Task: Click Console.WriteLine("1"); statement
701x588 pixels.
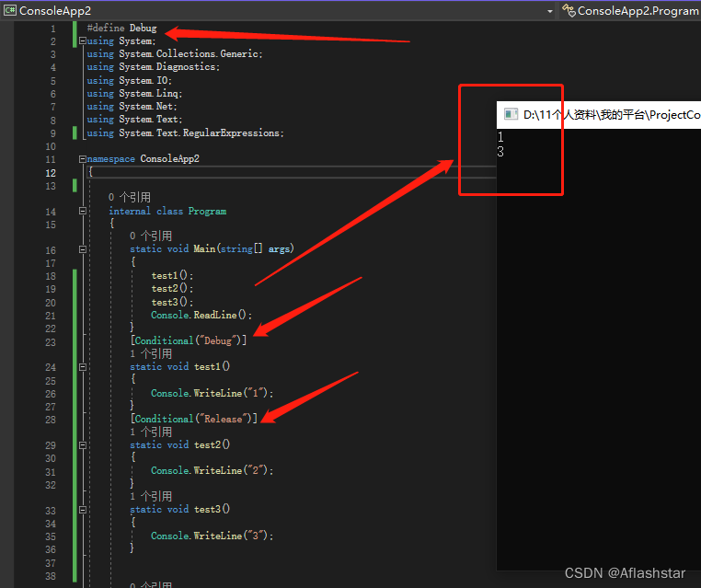Action: click(x=212, y=394)
